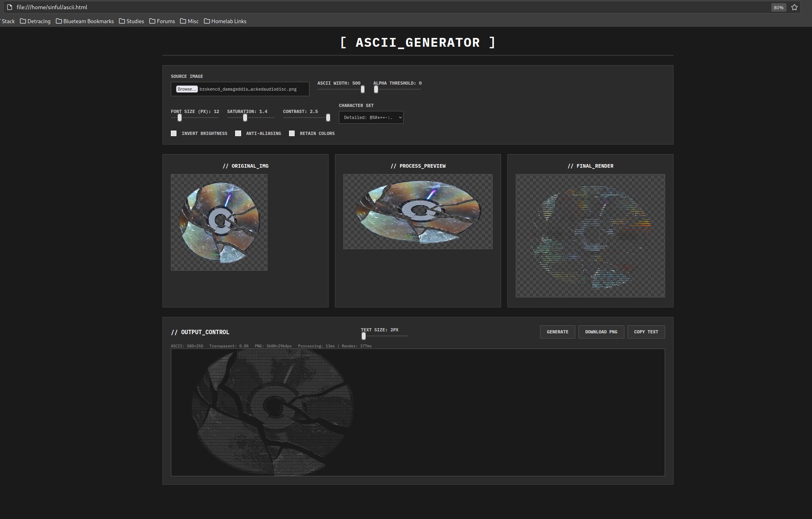Image resolution: width=812 pixels, height=519 pixels.
Task: Bookmark this page with the star icon
Action: [794, 7]
